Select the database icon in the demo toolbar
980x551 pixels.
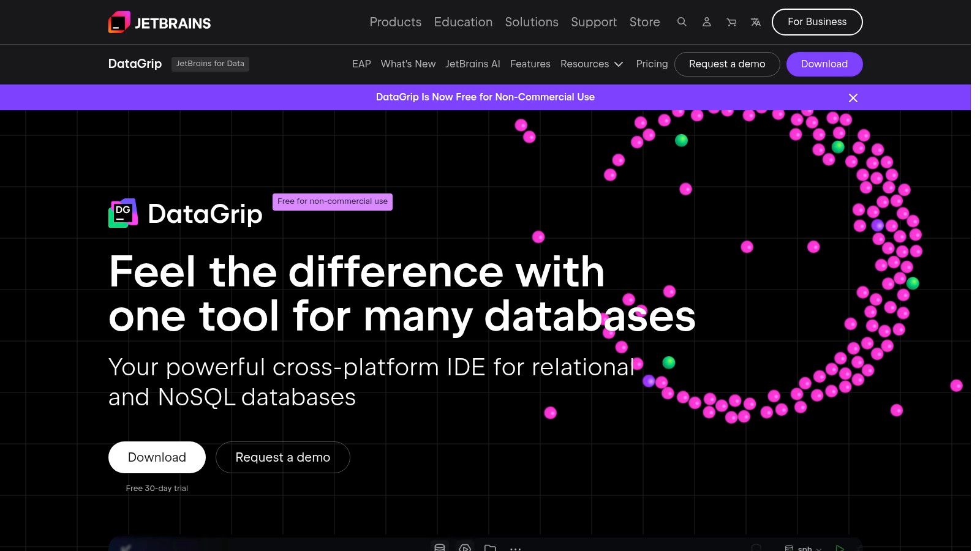tap(440, 548)
